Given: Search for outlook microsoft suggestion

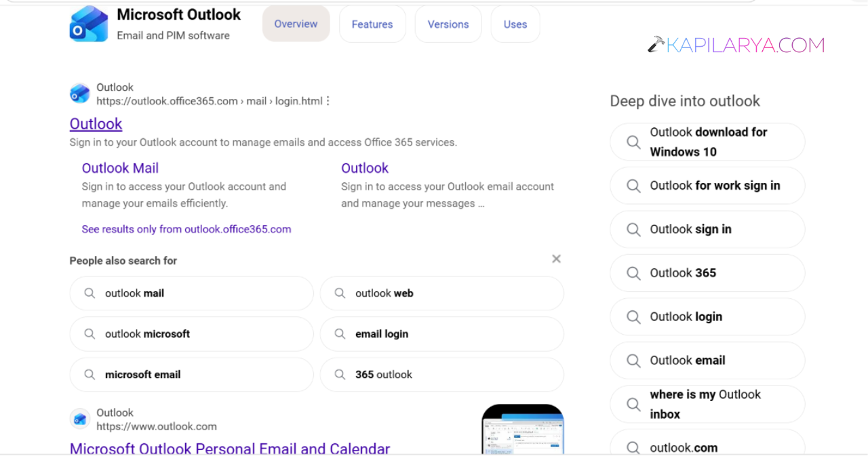Looking at the screenshot, I should (x=191, y=334).
